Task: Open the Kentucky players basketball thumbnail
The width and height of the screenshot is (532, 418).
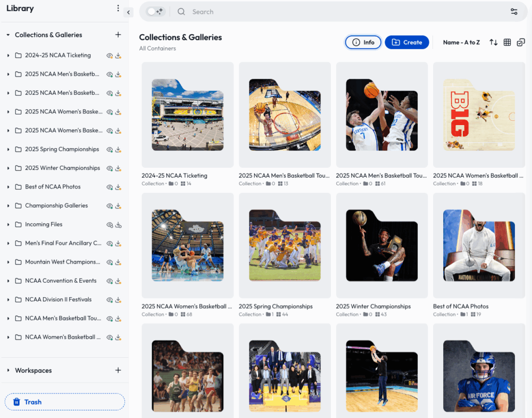Action: [381, 115]
